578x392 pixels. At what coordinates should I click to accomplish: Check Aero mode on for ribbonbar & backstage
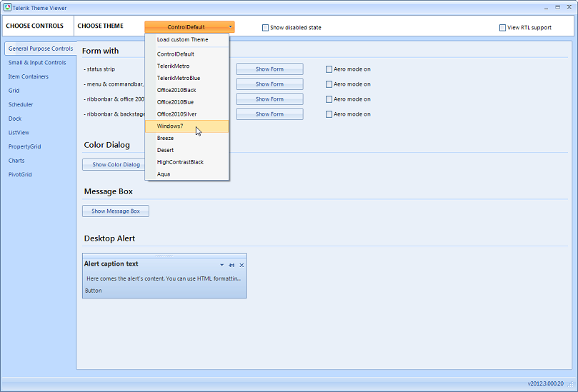pyautogui.click(x=329, y=114)
